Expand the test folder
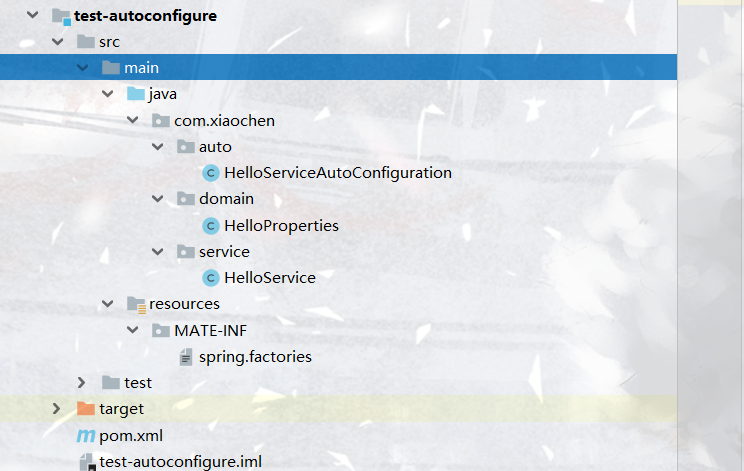Image resolution: width=744 pixels, height=471 pixels. click(x=83, y=383)
